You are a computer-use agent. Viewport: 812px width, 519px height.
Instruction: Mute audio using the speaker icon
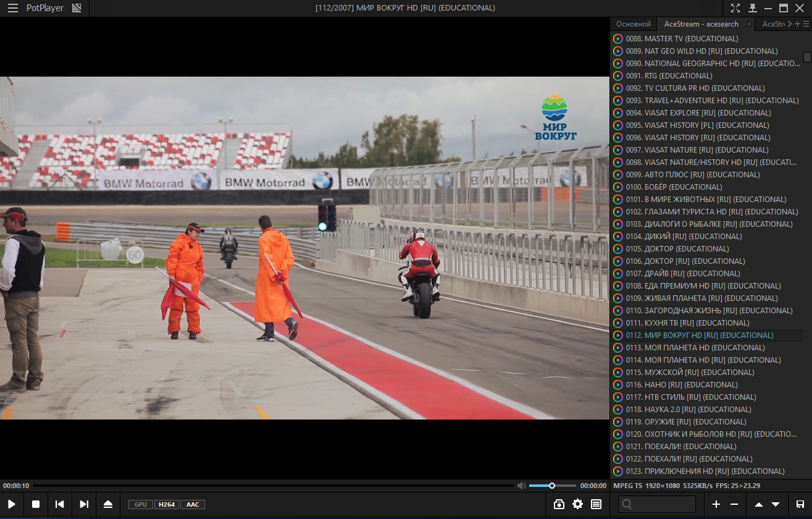click(521, 486)
